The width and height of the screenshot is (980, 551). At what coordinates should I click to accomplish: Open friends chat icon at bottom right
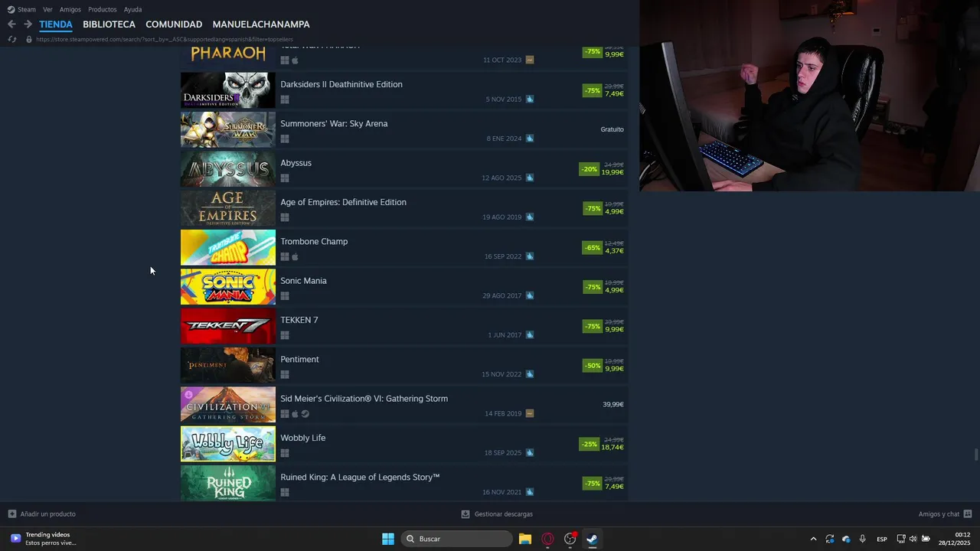click(x=968, y=514)
